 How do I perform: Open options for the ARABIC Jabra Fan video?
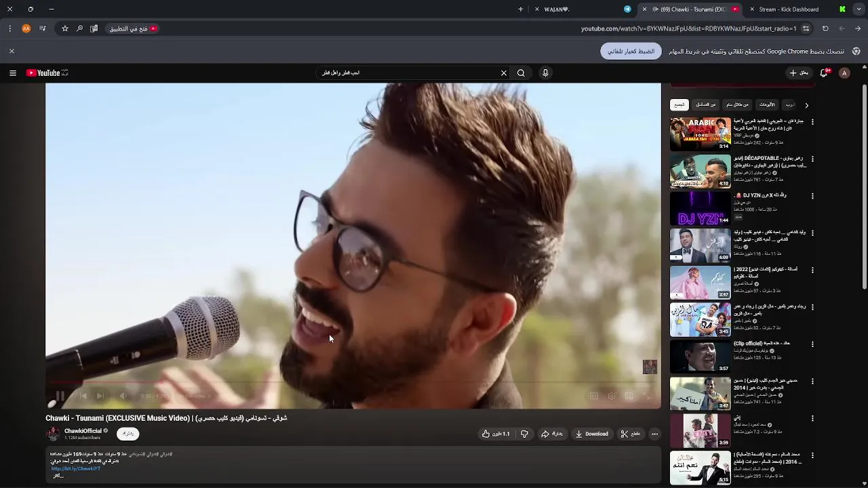pyautogui.click(x=812, y=122)
